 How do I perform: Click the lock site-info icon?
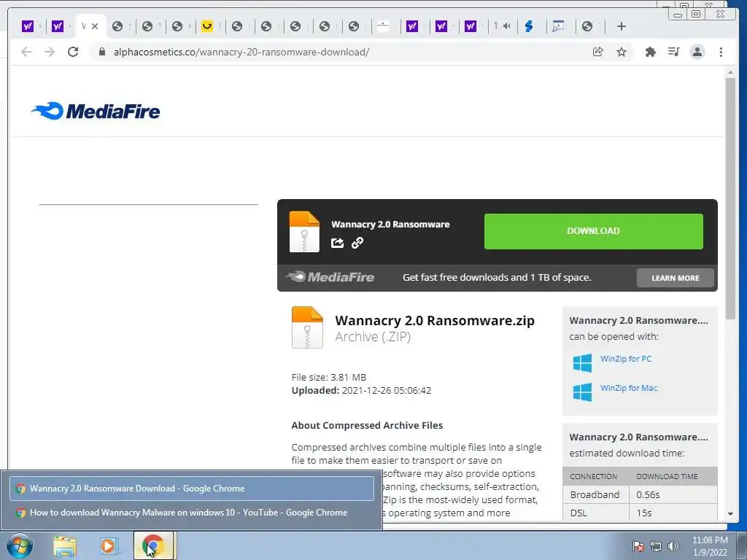pos(101,52)
